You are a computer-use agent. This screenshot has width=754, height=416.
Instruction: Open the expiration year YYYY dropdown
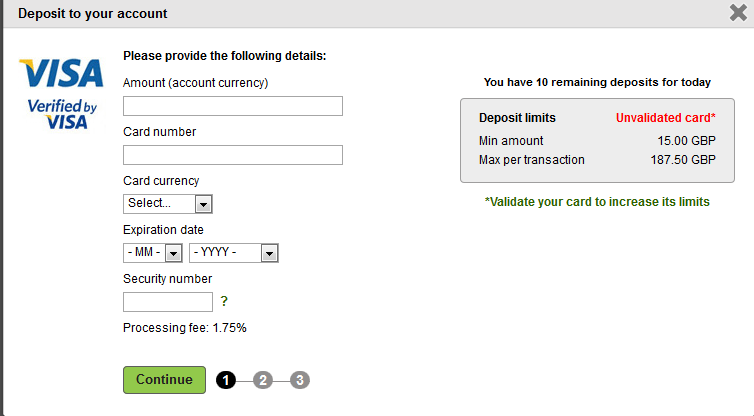(x=234, y=253)
